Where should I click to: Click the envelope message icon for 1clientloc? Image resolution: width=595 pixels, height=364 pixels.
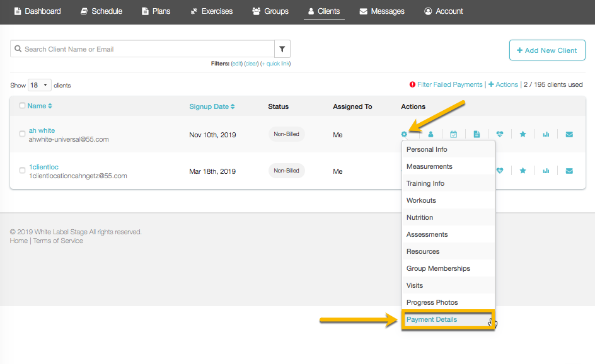pos(569,171)
